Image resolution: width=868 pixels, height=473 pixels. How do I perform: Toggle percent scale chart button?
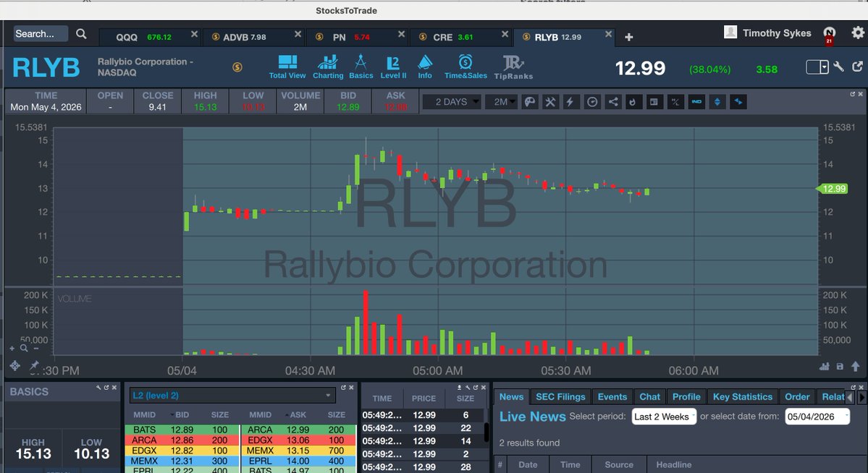point(675,102)
